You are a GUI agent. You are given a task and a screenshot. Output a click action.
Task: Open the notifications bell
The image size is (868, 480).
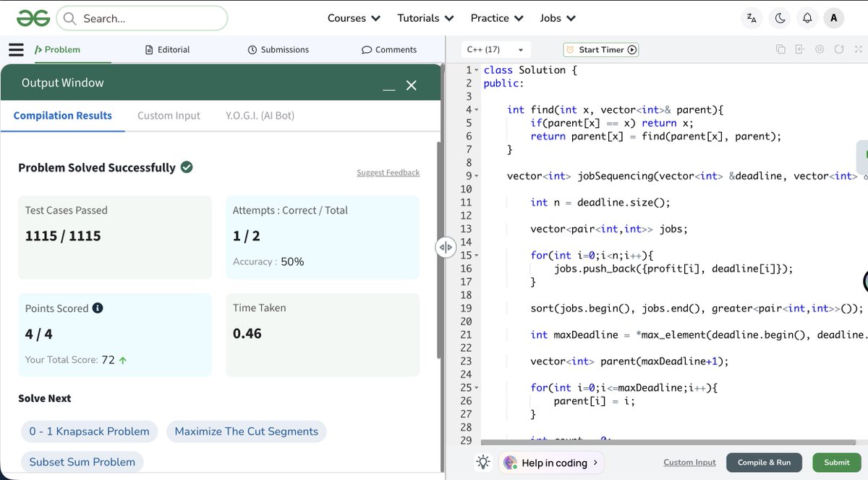pos(807,18)
